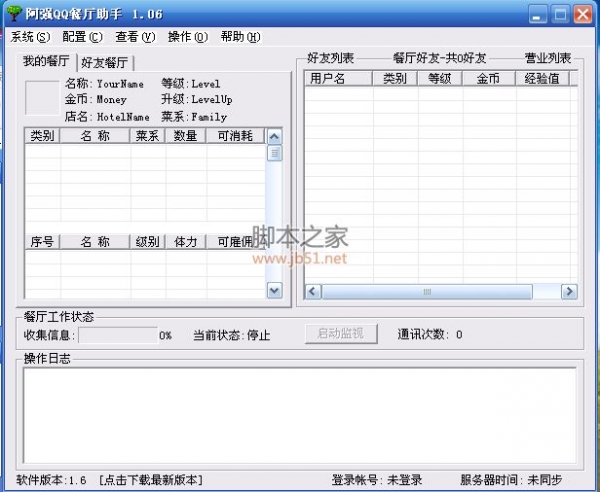
Task: Click the down arrow of the left panel scrollbar
Action: (x=274, y=290)
